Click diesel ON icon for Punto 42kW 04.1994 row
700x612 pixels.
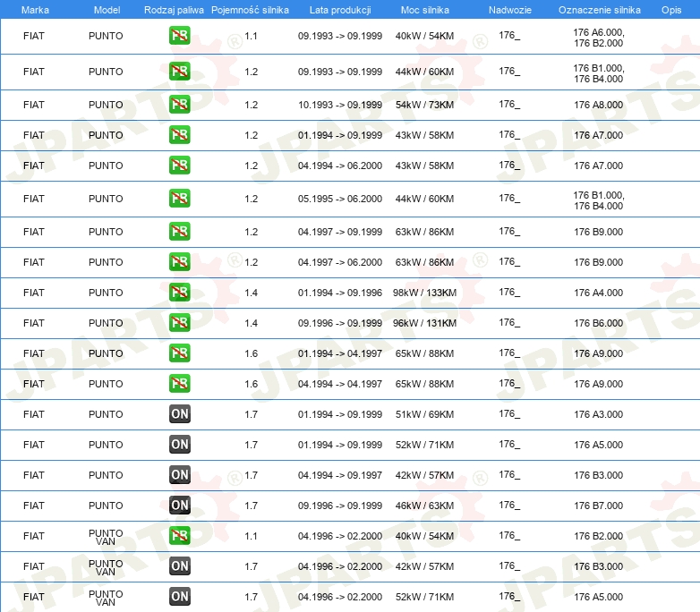click(179, 474)
